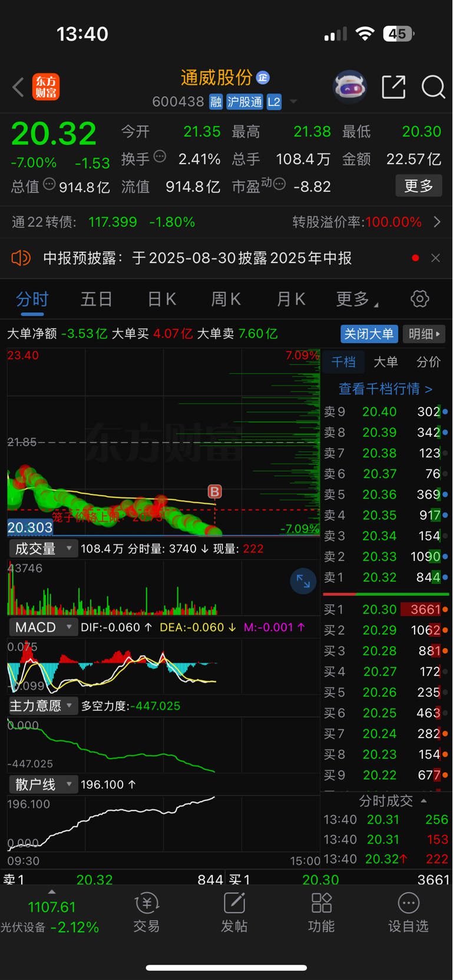The image size is (453, 980).
Task: Open the search magnifier icon
Action: pyautogui.click(x=433, y=87)
